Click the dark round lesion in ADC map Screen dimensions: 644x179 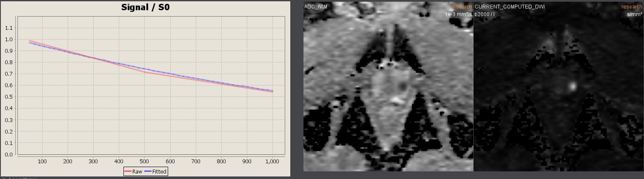tap(402, 87)
